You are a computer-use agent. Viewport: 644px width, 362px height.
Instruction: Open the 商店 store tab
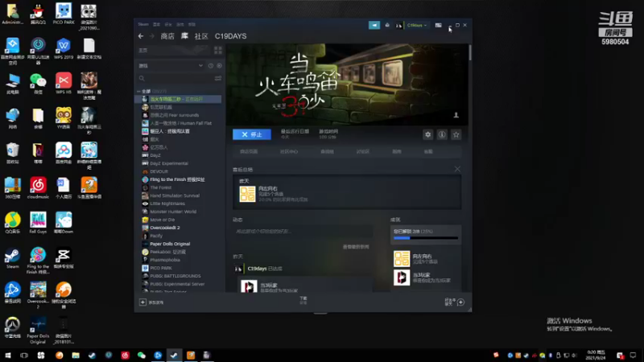point(167,36)
